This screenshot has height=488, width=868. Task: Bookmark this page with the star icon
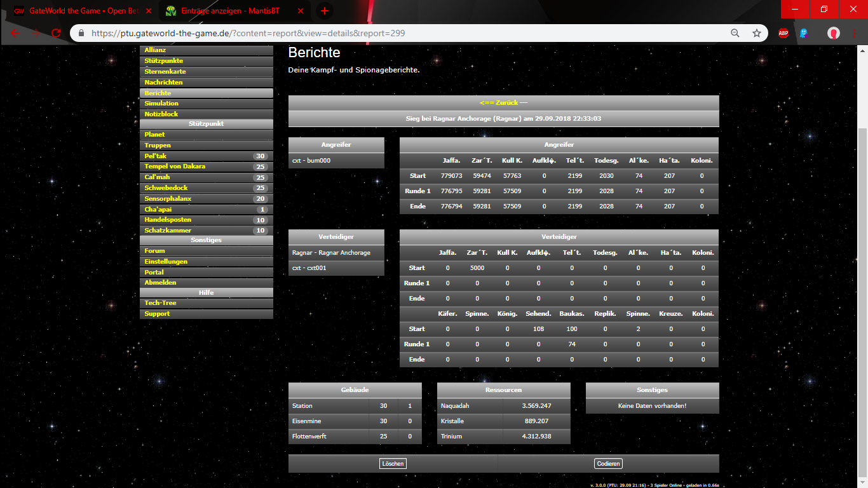[x=756, y=33]
